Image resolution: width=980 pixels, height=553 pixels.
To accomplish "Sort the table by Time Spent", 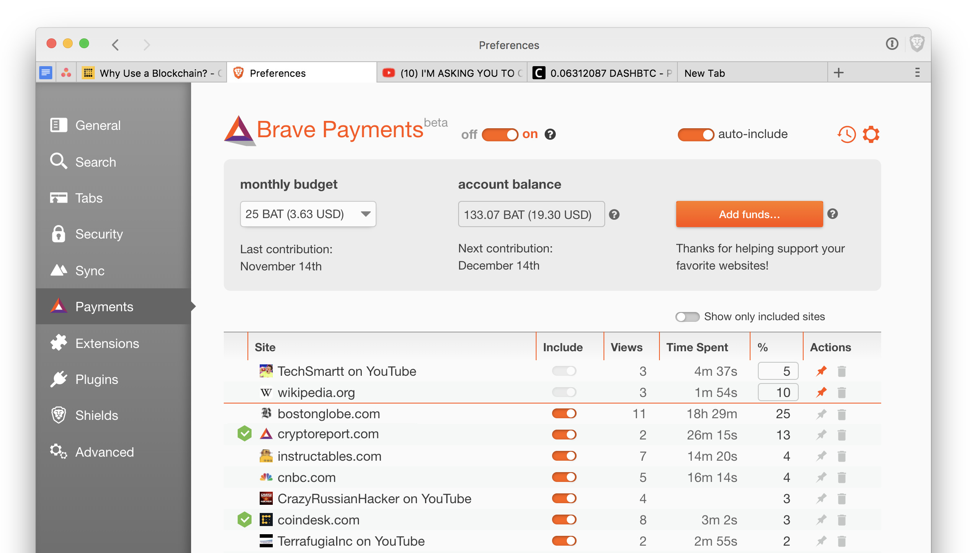I will [x=697, y=347].
